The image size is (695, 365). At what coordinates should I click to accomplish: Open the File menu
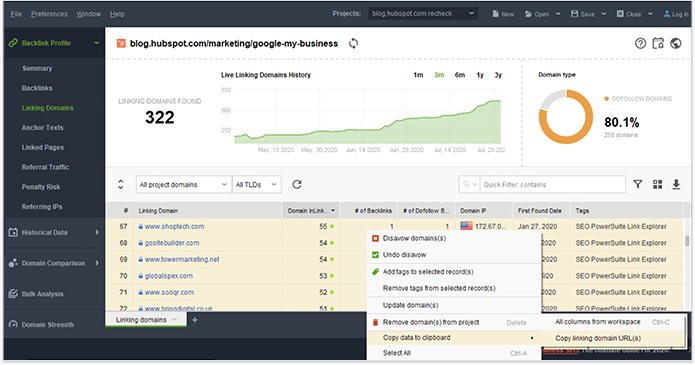(16, 14)
